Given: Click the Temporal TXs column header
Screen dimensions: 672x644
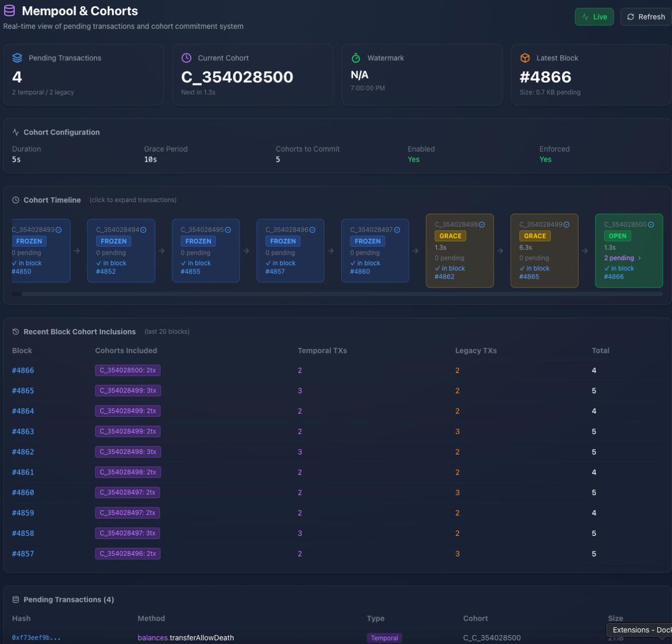Looking at the screenshot, I should [322, 351].
